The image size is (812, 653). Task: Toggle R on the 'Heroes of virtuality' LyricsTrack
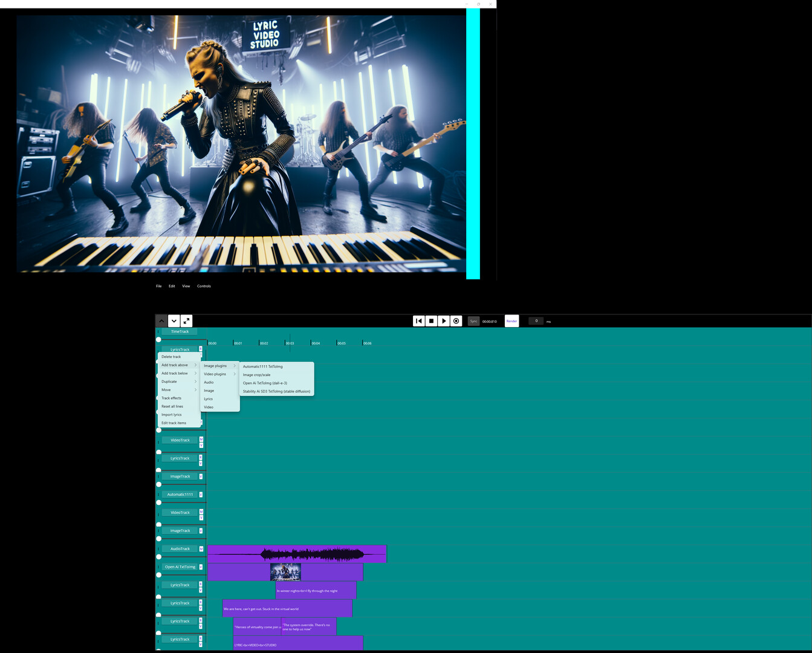point(201,620)
